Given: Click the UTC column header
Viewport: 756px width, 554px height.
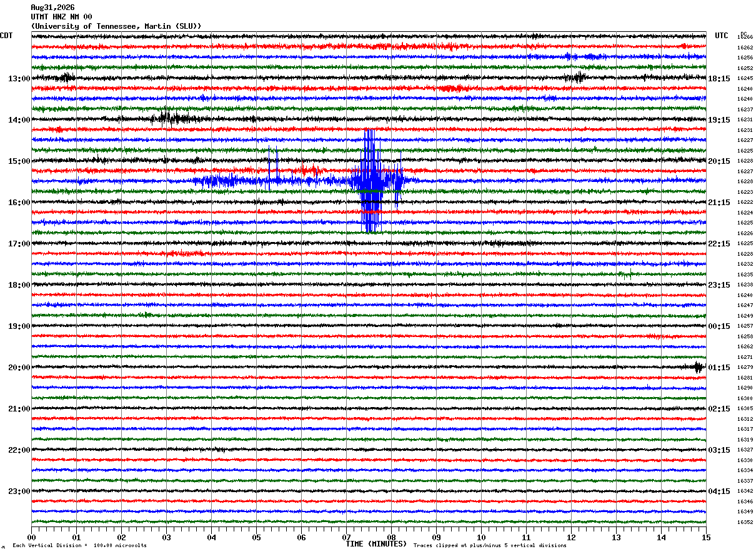Looking at the screenshot, I should pos(722,36).
